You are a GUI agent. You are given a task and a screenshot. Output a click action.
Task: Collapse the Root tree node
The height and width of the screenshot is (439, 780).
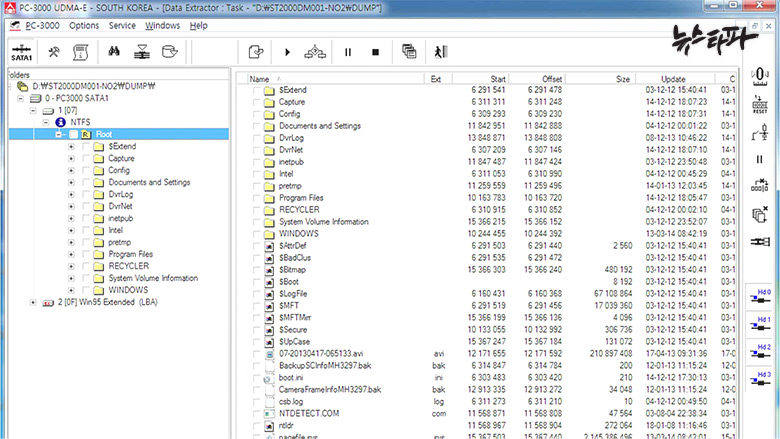(59, 134)
